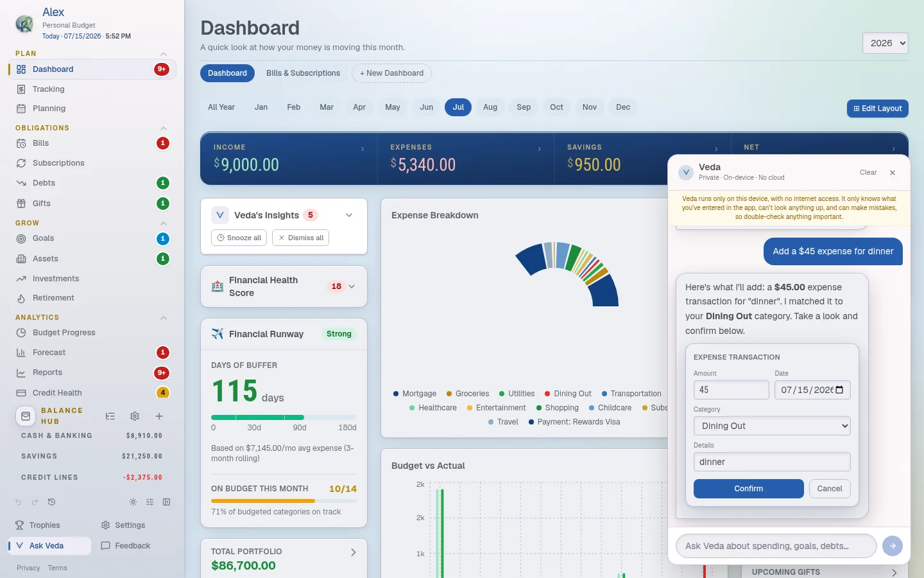The image size is (924, 578).
Task: Collapse the GROW sidebar section
Action: click(x=164, y=223)
